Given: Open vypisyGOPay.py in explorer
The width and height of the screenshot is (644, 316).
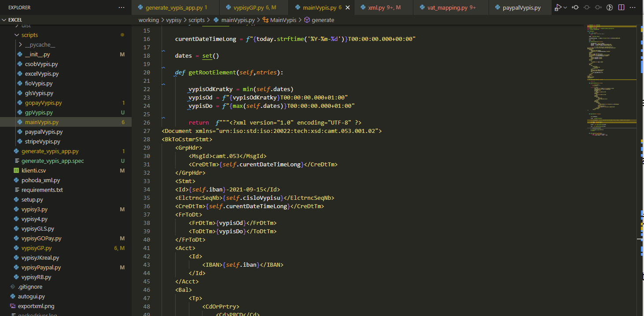Looking at the screenshot, I should tap(66, 238).
